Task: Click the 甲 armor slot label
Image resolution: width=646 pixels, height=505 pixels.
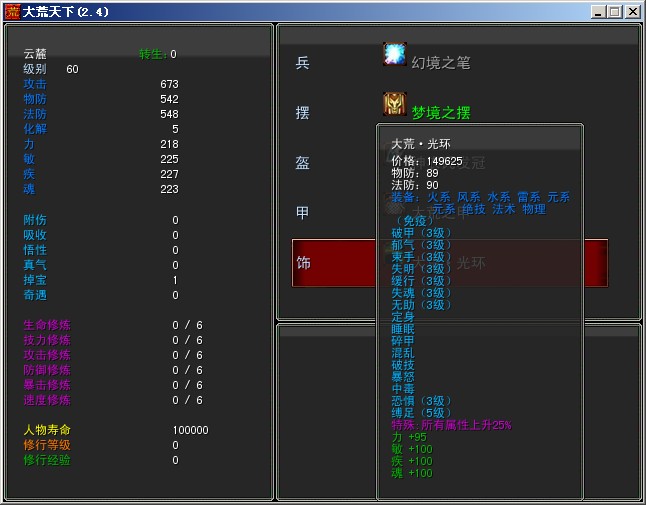Action: (x=302, y=213)
